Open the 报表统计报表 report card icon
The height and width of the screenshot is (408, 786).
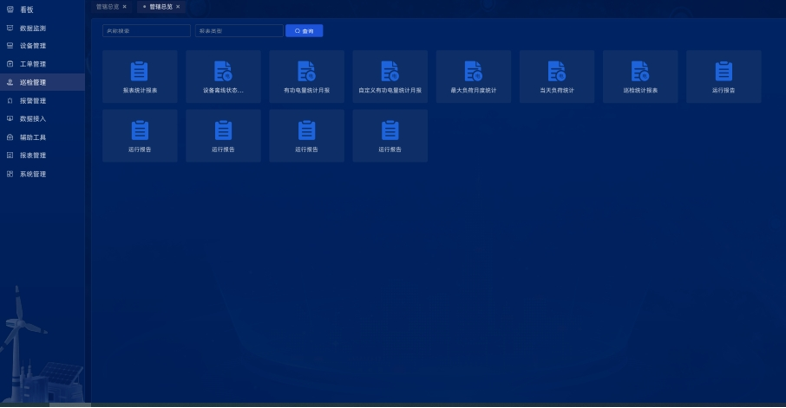[x=139, y=71]
